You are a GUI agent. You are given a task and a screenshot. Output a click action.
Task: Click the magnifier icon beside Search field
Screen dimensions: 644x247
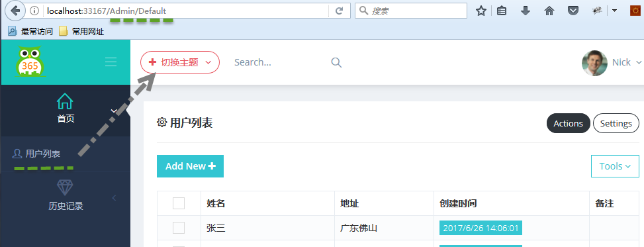[x=336, y=62]
